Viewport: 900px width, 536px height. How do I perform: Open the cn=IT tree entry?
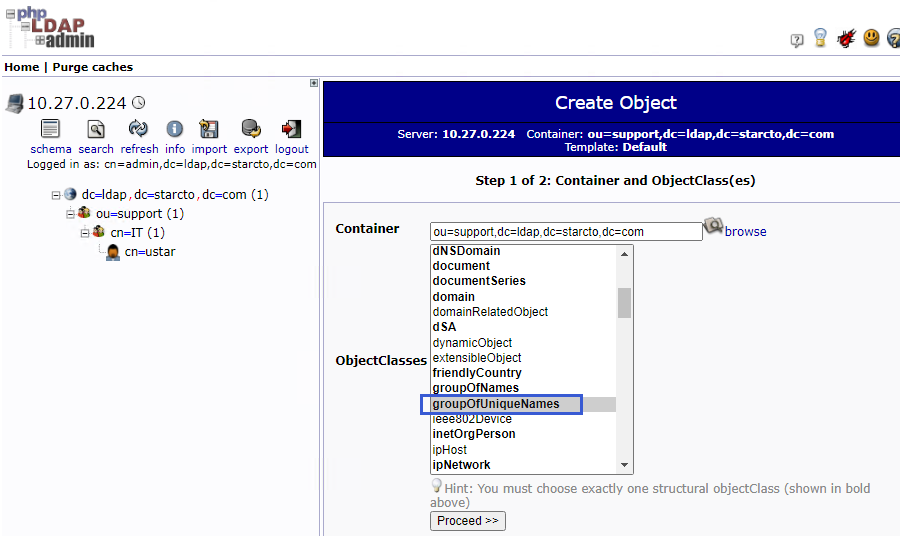tap(138, 232)
